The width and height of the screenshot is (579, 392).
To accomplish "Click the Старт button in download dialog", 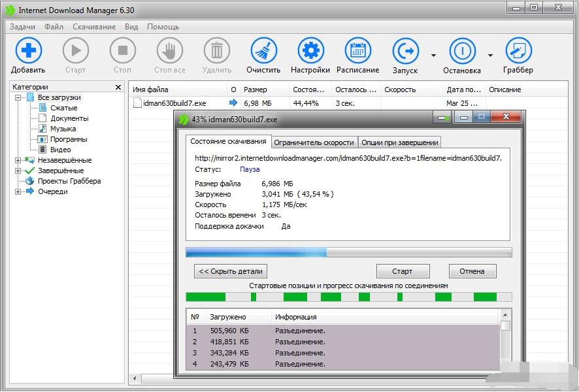I will pyautogui.click(x=403, y=271).
